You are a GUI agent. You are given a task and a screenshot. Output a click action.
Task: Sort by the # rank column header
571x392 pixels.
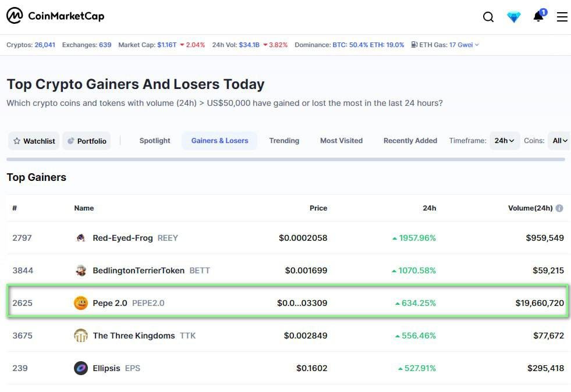point(15,208)
